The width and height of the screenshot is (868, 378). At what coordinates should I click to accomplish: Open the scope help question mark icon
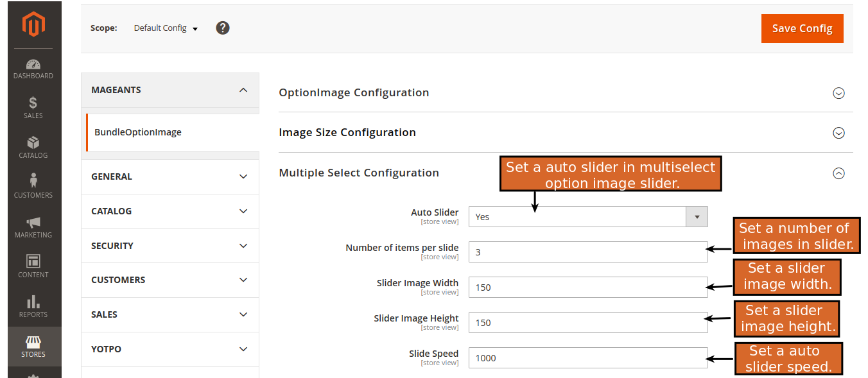click(222, 28)
